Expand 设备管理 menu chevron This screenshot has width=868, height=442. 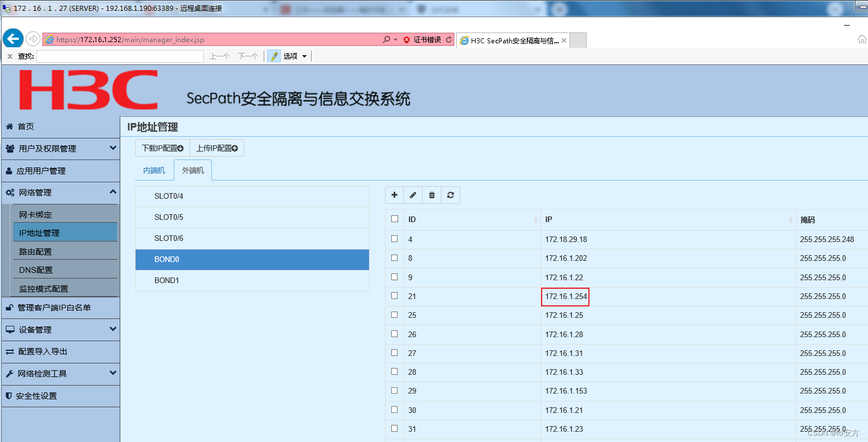pos(113,329)
